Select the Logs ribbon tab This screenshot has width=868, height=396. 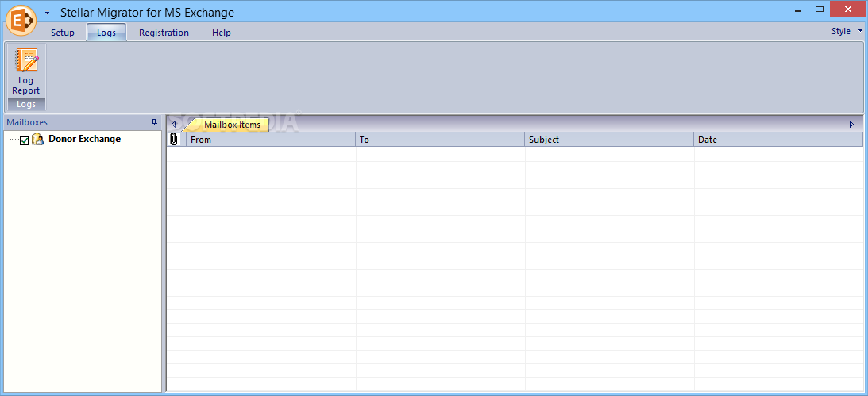106,33
